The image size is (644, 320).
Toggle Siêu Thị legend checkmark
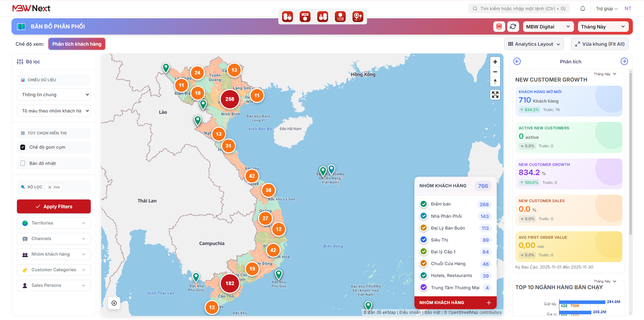(x=423, y=240)
